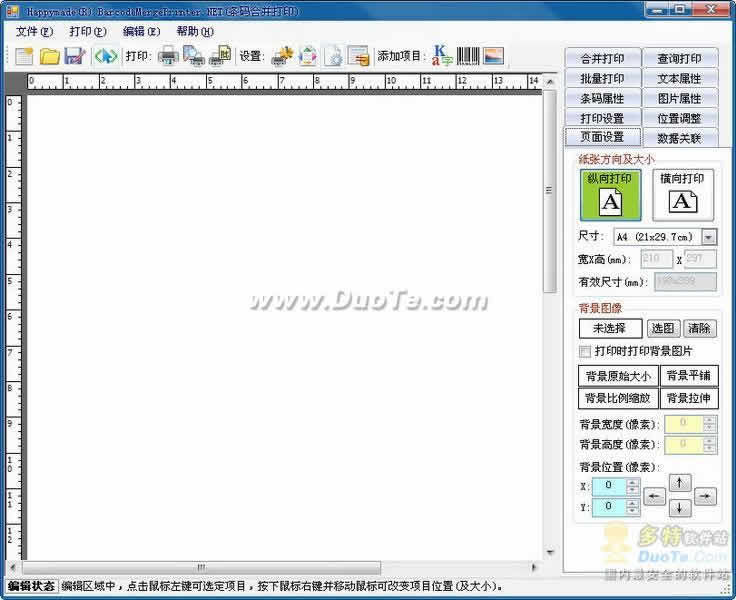The height and width of the screenshot is (600, 736).
Task: Switch to 查询打印 tab
Action: pos(680,58)
